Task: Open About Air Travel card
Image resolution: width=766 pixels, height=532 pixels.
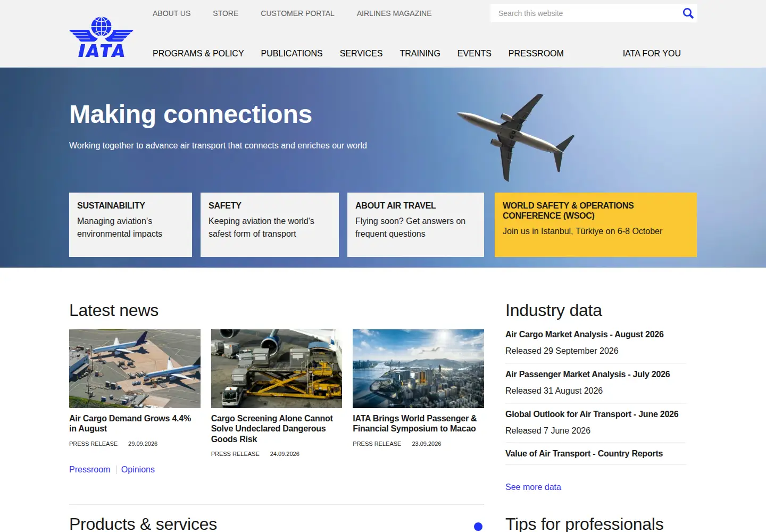Action: (415, 225)
